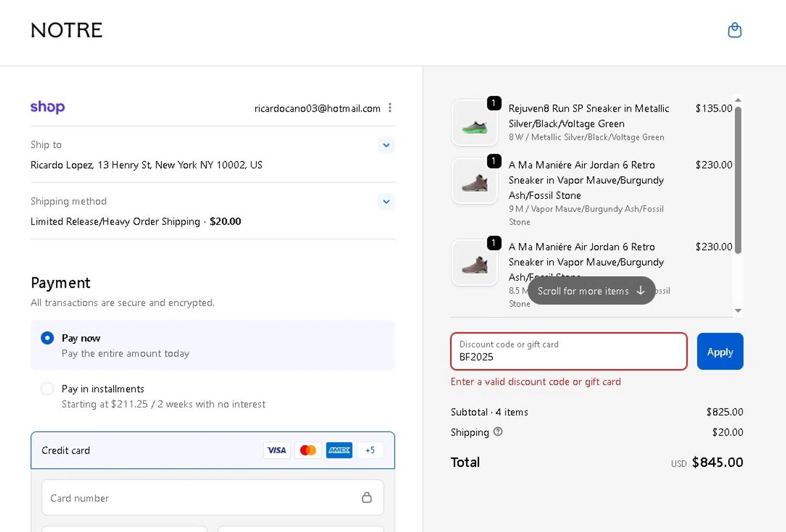Expand the Ship to address dropdown
Image resolution: width=786 pixels, height=532 pixels.
click(386, 145)
